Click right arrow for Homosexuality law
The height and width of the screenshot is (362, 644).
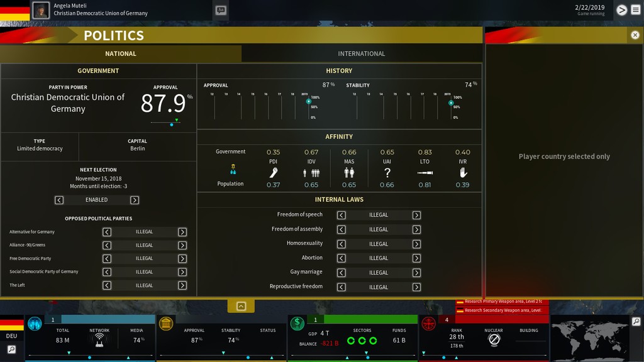(416, 244)
